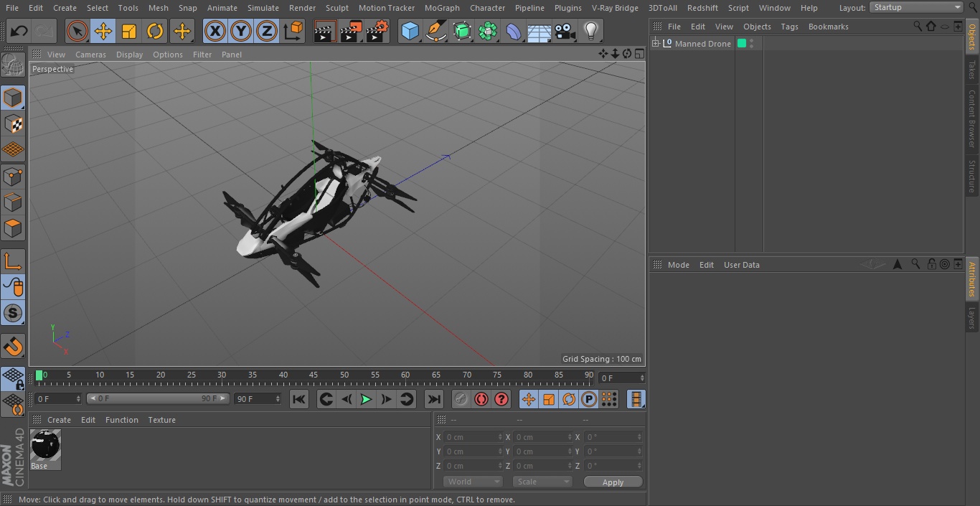Add a Light object
The width and height of the screenshot is (980, 506).
coord(590,31)
